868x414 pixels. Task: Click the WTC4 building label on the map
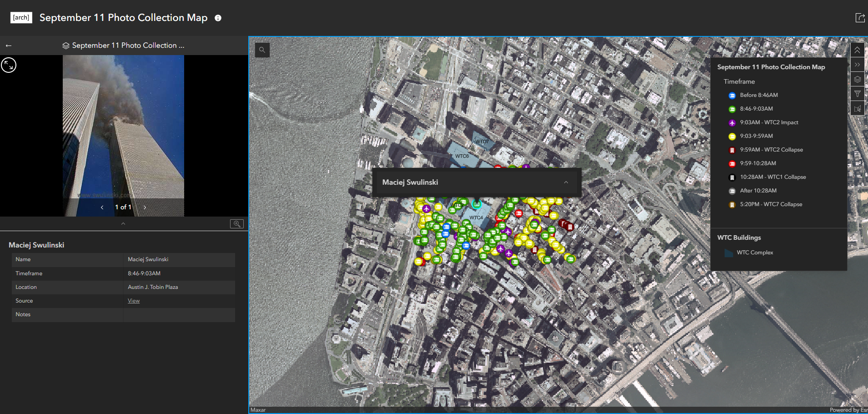point(477,217)
